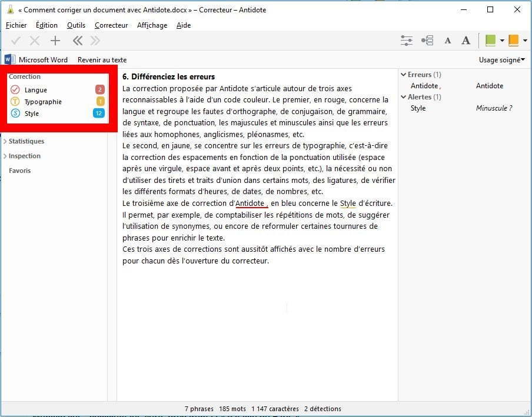
Task: Minimize the Antidote window
Action: (464, 9)
